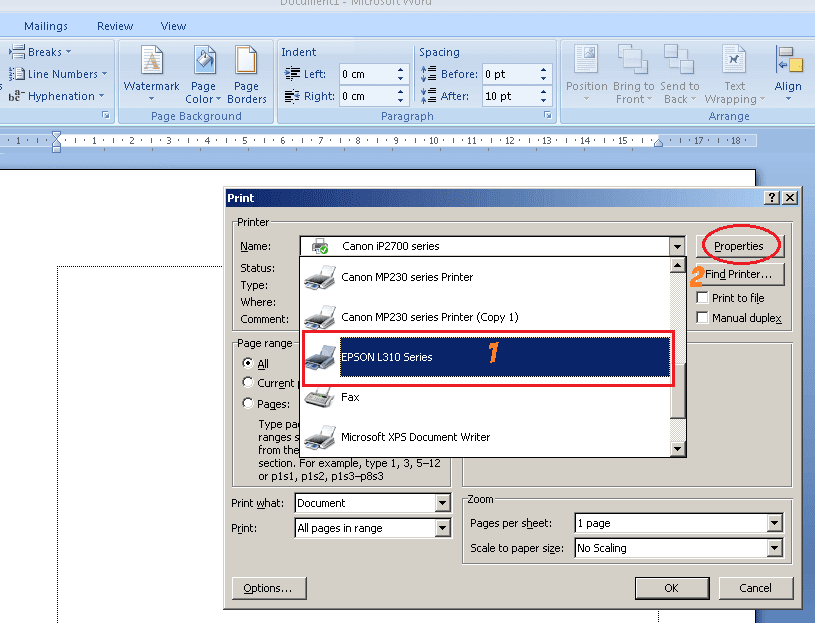Select Microsoft XPS Document Writer icon

click(320, 438)
